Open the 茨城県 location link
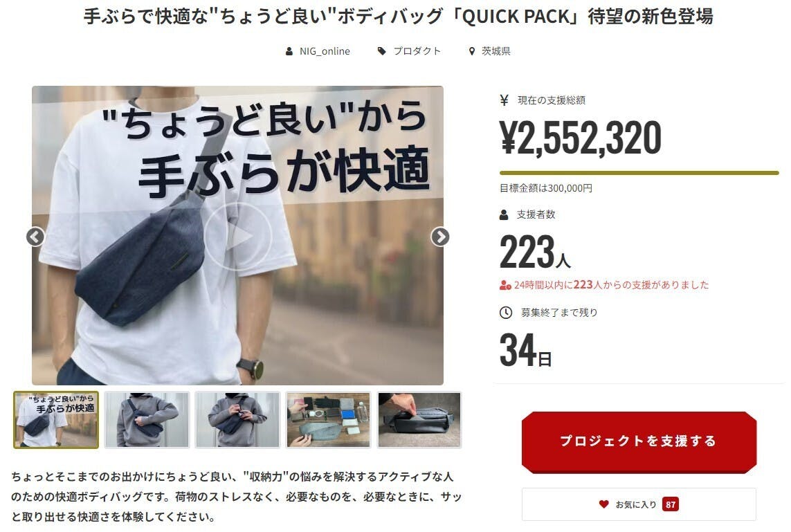Screen dimensions: 791x532 (x=496, y=51)
